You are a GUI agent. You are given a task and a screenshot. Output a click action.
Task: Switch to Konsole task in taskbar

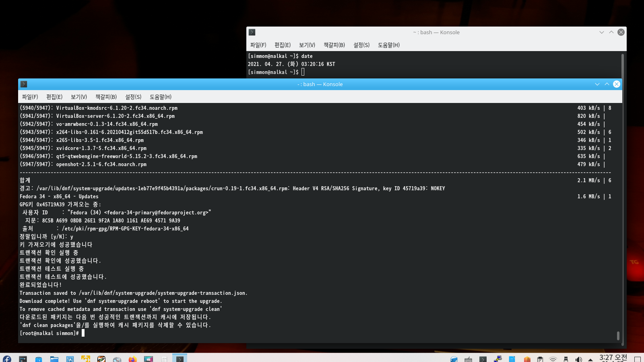(x=180, y=358)
